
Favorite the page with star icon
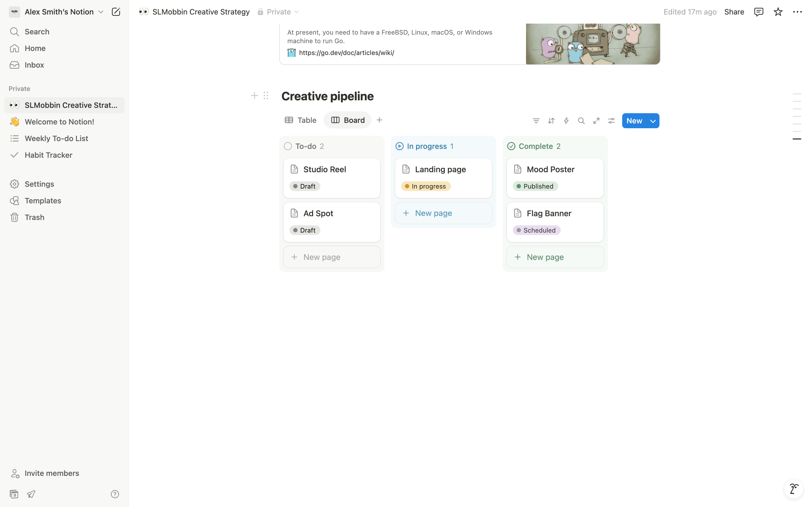[x=778, y=12]
